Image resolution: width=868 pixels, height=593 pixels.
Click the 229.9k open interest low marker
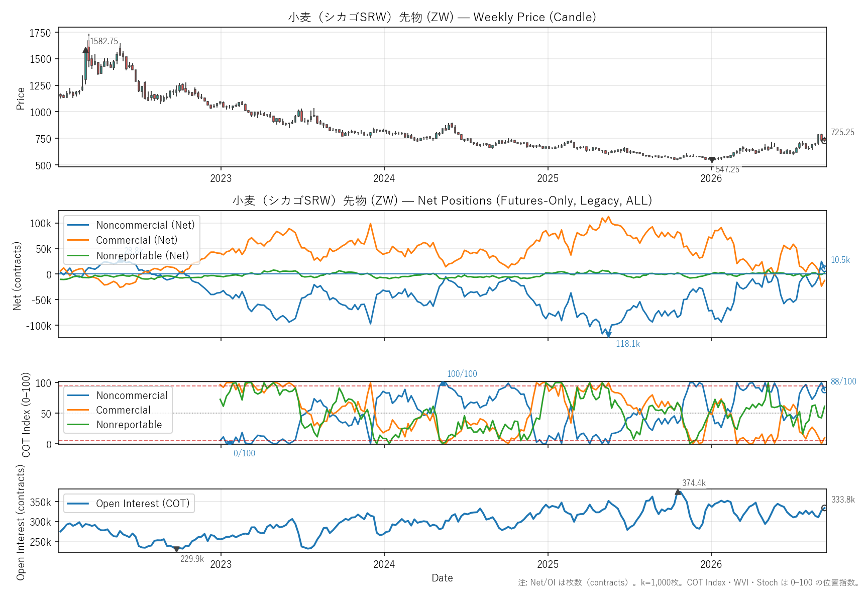point(176,550)
